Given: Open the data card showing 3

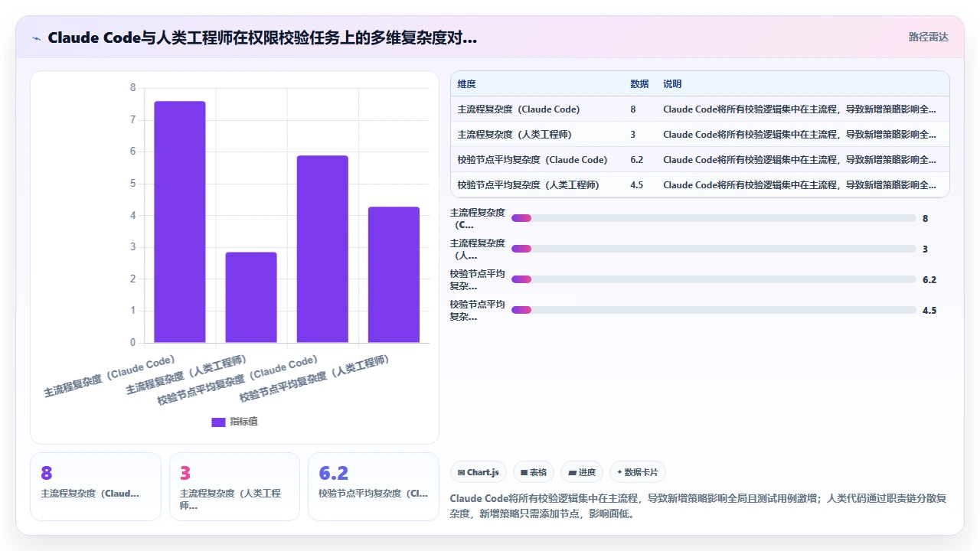Looking at the screenshot, I should 234,487.
